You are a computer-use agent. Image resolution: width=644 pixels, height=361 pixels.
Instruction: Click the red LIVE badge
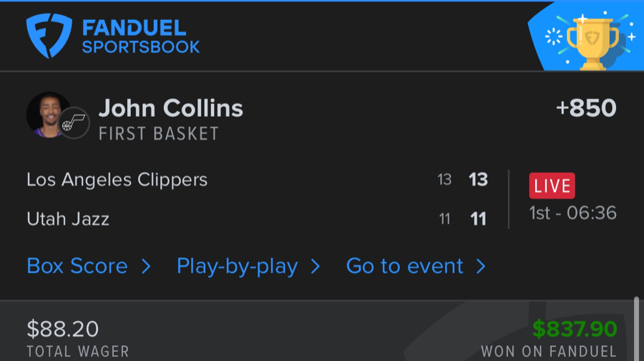pos(552,186)
